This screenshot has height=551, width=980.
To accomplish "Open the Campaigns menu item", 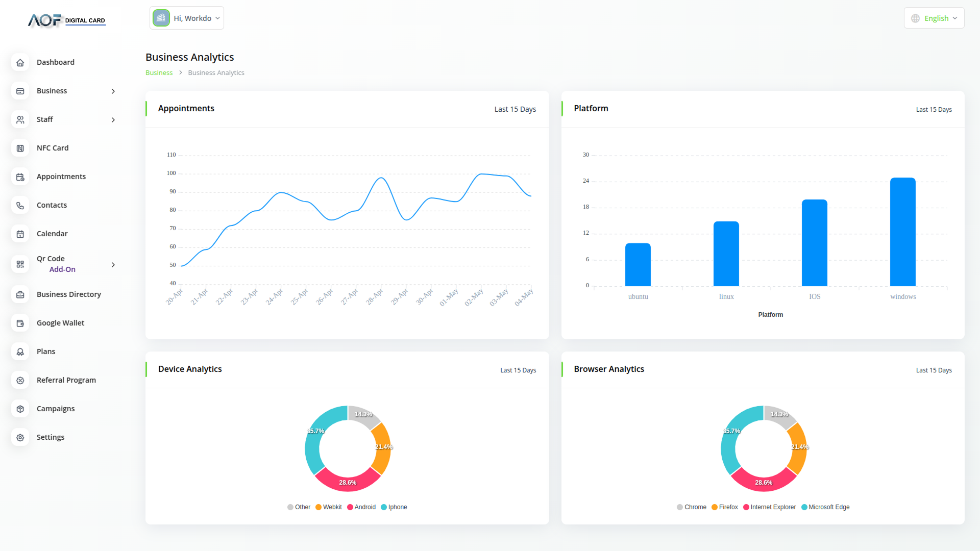I will 56,409.
